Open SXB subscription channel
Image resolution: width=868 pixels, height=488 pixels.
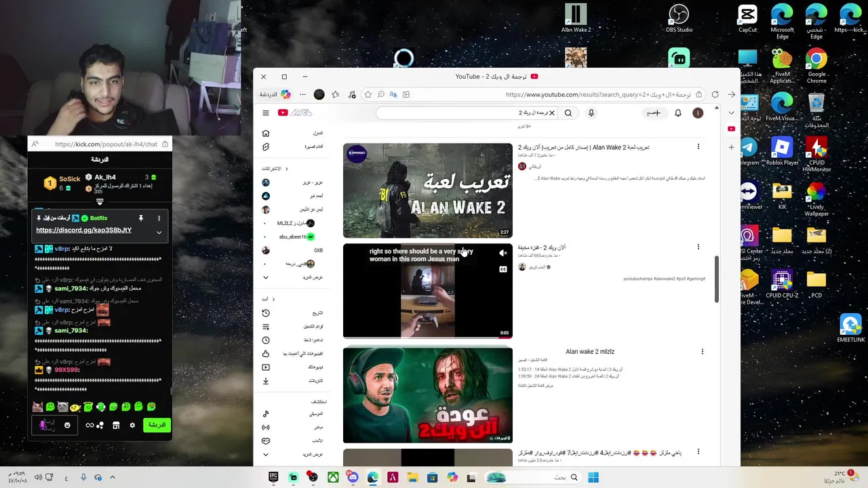(x=293, y=250)
